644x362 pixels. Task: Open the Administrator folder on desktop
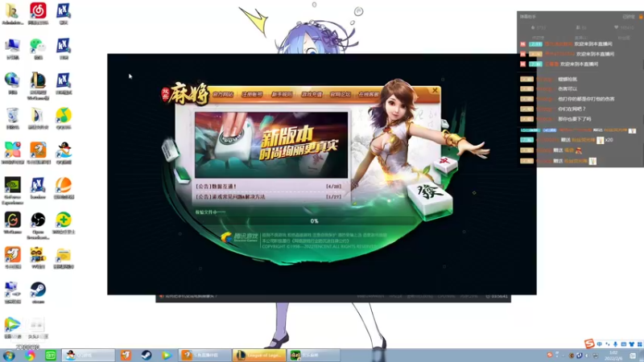tap(12, 11)
